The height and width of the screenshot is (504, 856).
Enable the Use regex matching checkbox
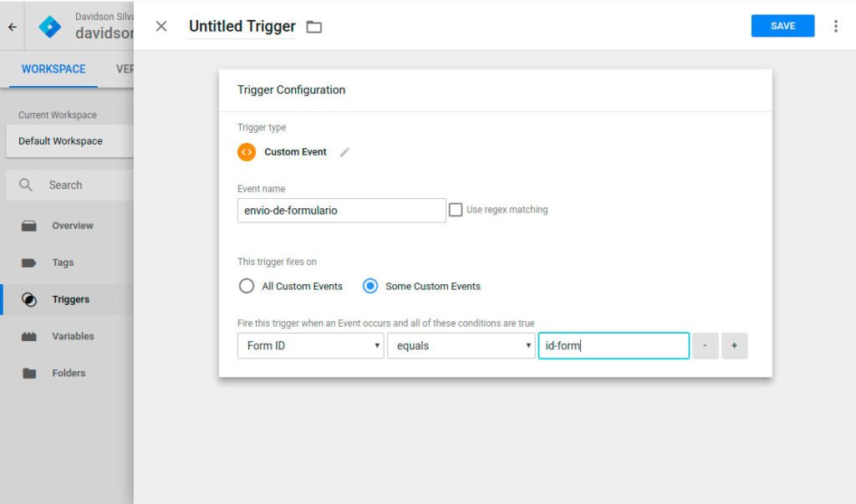point(456,210)
